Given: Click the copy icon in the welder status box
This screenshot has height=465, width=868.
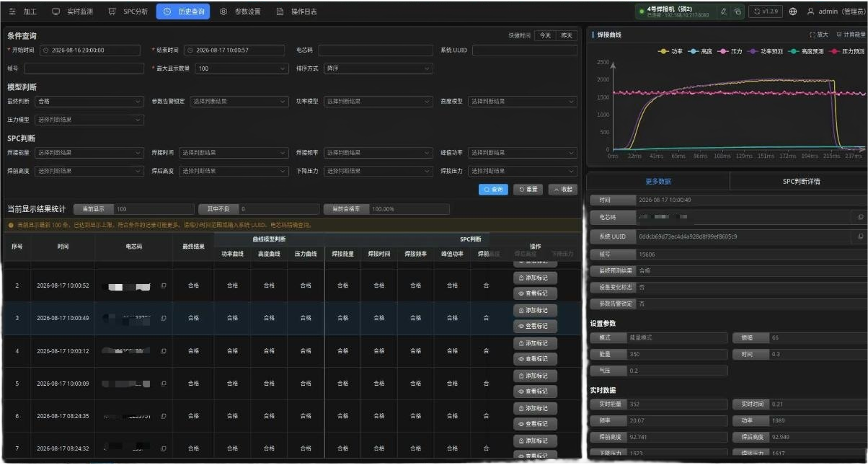Looking at the screenshot, I should pyautogui.click(x=737, y=12).
